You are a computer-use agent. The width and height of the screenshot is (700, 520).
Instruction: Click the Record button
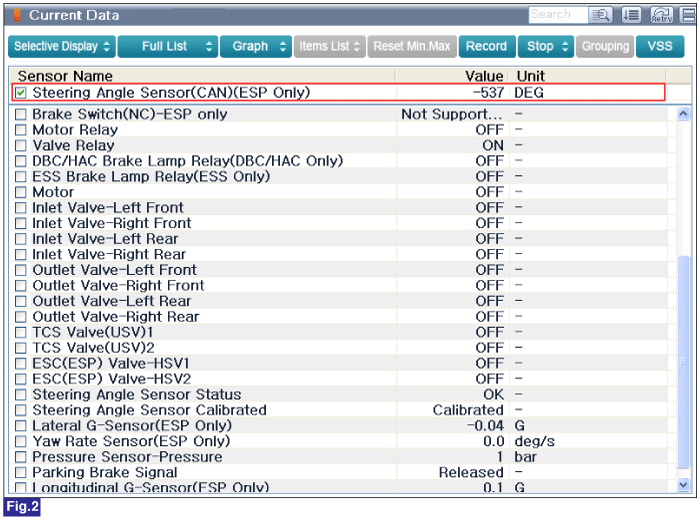click(487, 46)
